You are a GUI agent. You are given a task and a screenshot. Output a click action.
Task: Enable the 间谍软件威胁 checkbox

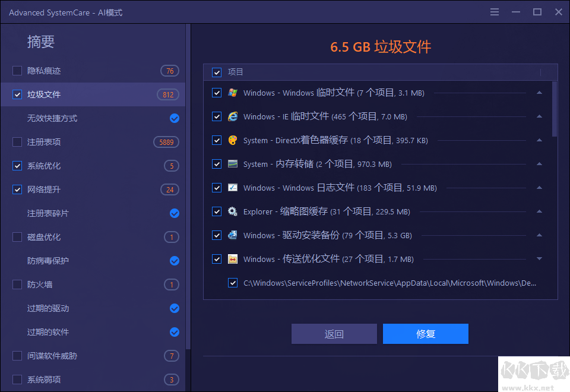pyautogui.click(x=17, y=356)
